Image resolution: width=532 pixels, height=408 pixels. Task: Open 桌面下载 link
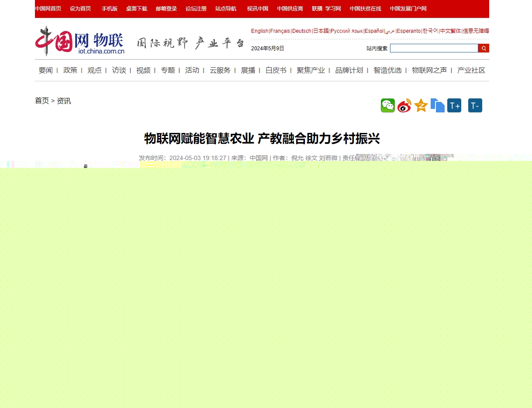[x=137, y=9]
